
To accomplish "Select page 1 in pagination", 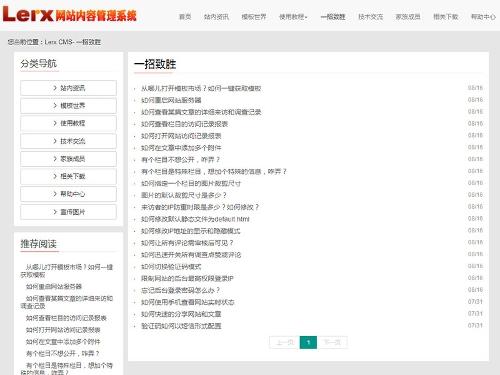I will click(308, 342).
